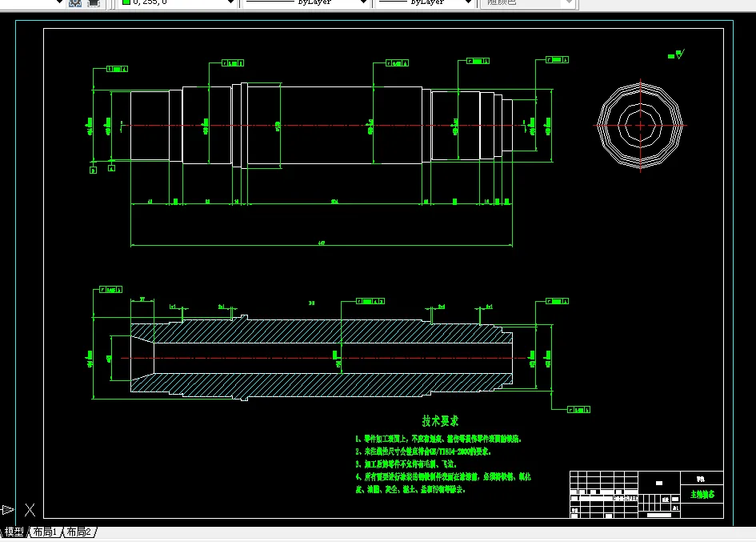Click the X axis marker in drawing area
The image size is (756, 542).
click(30, 510)
